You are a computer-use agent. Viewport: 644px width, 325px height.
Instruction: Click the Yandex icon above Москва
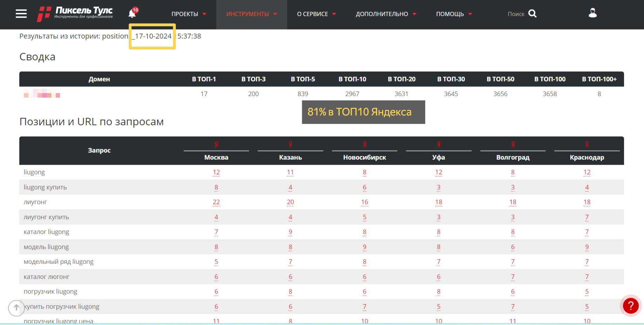[x=216, y=144]
